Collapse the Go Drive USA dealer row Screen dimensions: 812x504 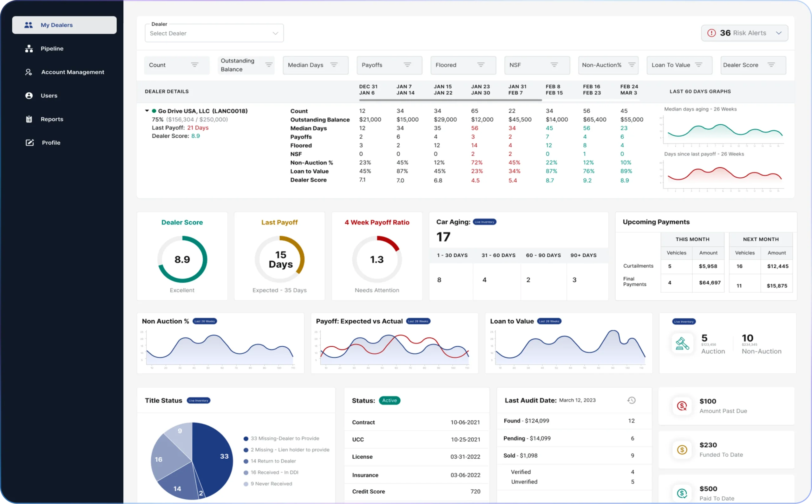pyautogui.click(x=147, y=111)
